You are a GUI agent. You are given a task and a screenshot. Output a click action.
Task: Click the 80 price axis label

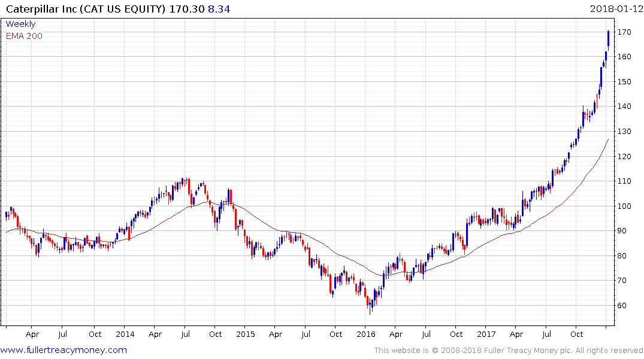click(622, 255)
